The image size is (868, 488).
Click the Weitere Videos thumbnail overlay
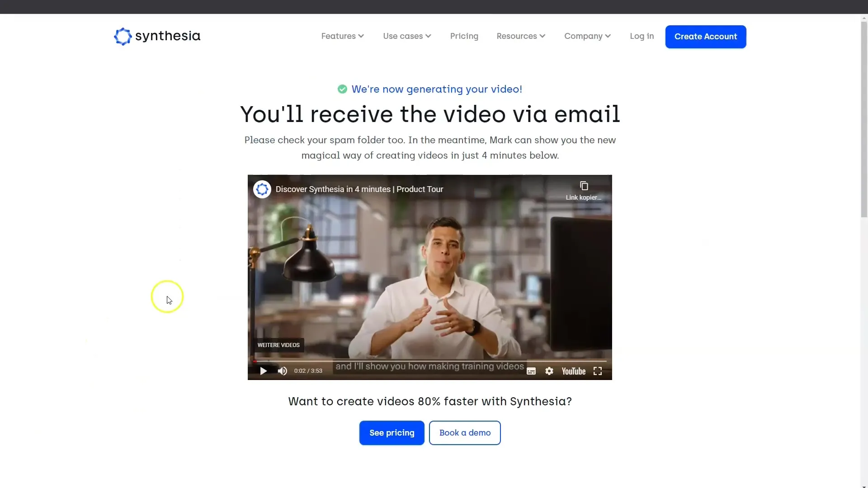point(278,344)
